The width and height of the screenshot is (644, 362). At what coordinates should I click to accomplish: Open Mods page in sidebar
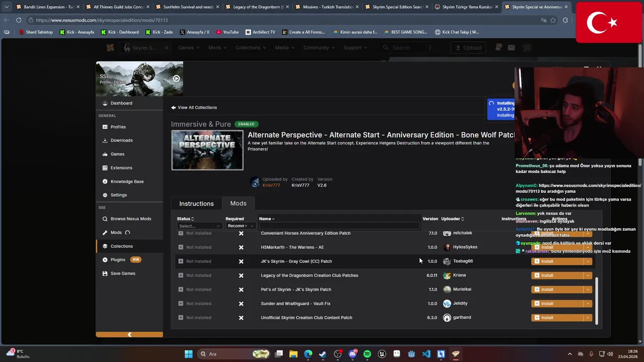coord(116,232)
